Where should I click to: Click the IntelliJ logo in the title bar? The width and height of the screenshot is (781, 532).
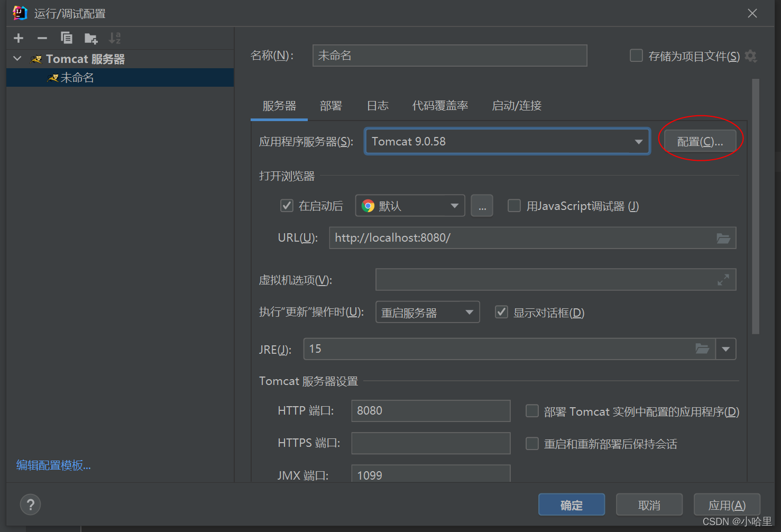point(20,13)
